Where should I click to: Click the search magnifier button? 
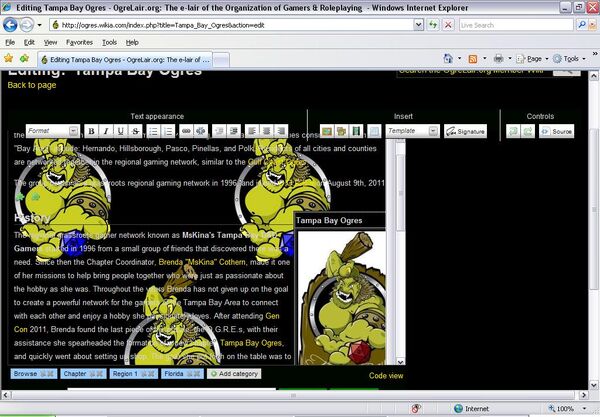[581, 25]
